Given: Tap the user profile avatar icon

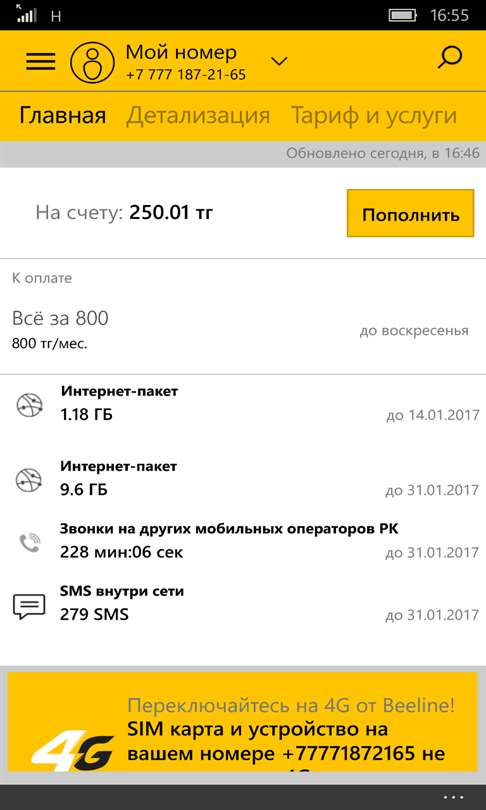Looking at the screenshot, I should (x=92, y=61).
